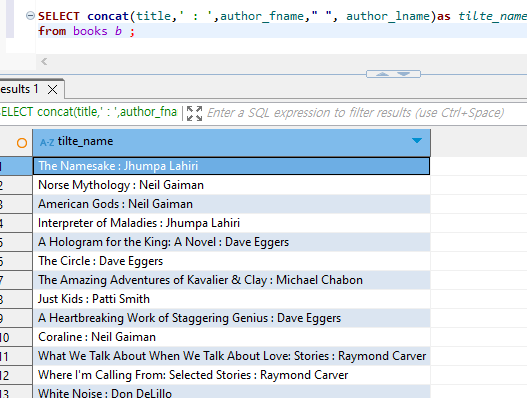The image size is (527, 398).
Task: Click the A-Z string type icon
Action: click(47, 142)
